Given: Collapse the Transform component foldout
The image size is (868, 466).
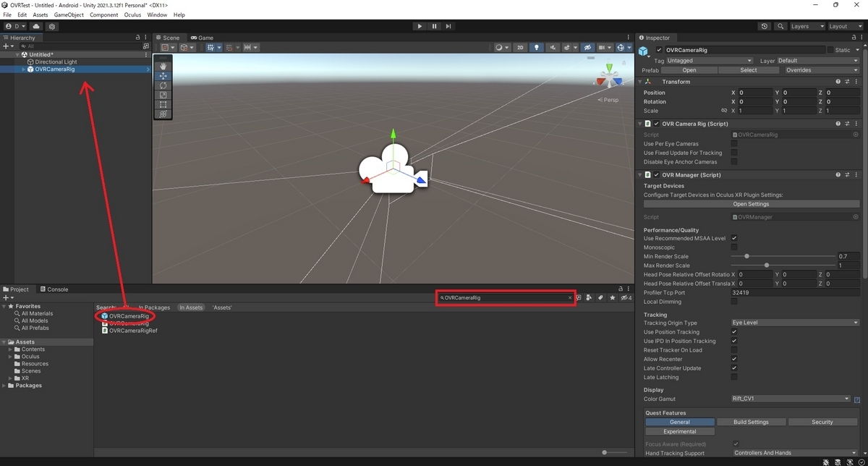Looking at the screenshot, I should point(641,82).
